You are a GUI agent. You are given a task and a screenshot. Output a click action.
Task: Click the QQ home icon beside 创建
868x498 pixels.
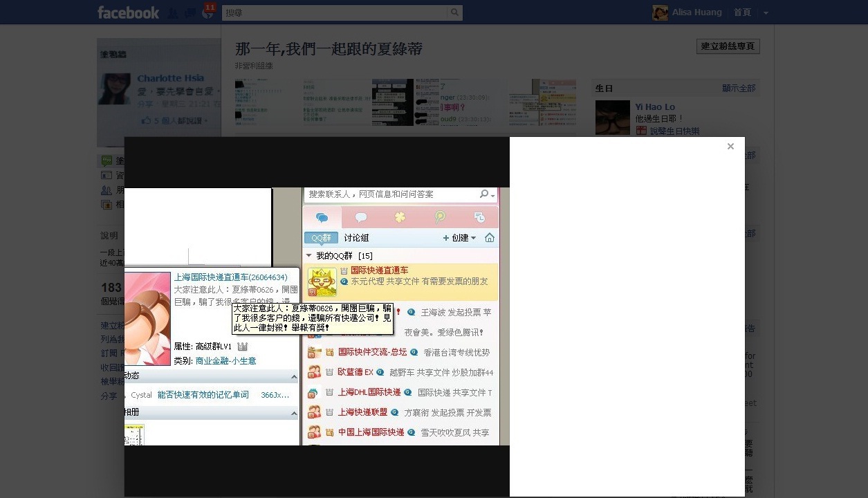pos(490,238)
